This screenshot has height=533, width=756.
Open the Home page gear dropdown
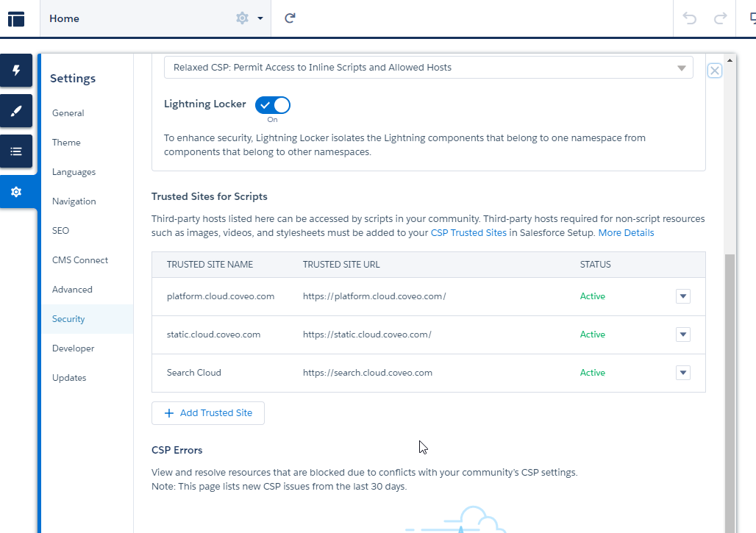[249, 18]
